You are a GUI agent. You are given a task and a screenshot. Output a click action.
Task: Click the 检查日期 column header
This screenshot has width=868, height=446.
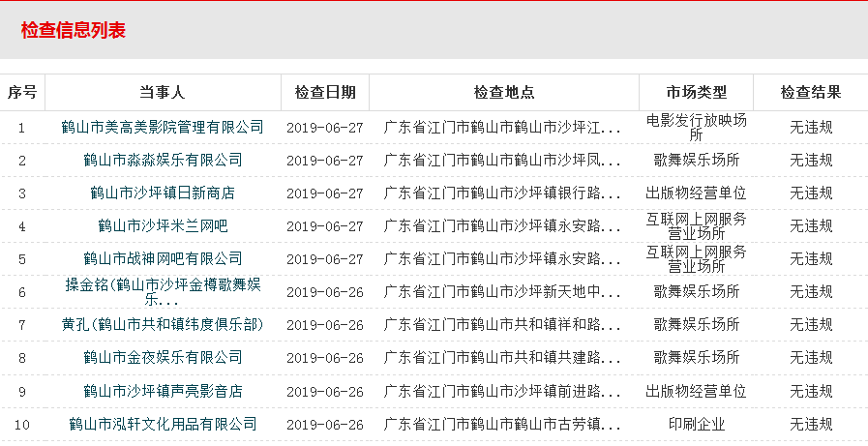(325, 93)
